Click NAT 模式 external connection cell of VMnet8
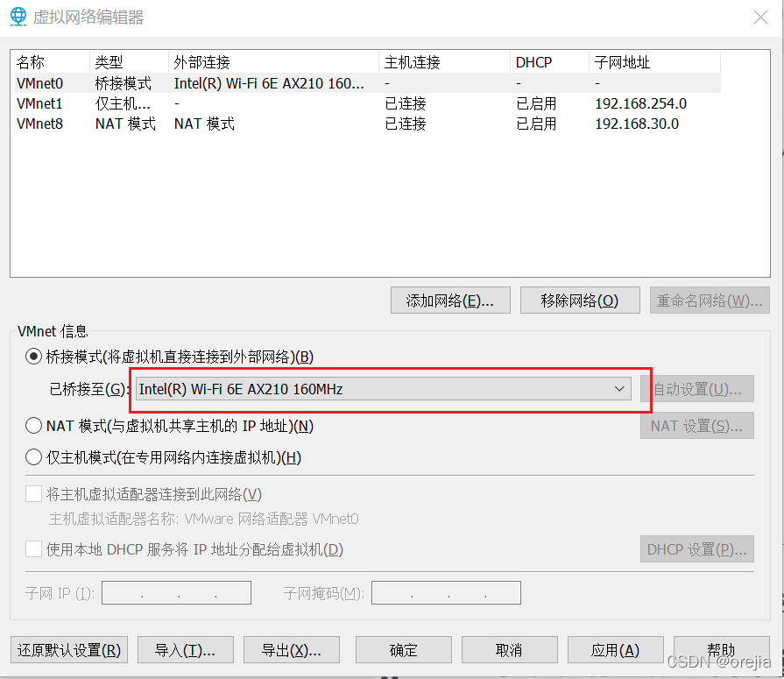This screenshot has height=679, width=784. tap(204, 124)
